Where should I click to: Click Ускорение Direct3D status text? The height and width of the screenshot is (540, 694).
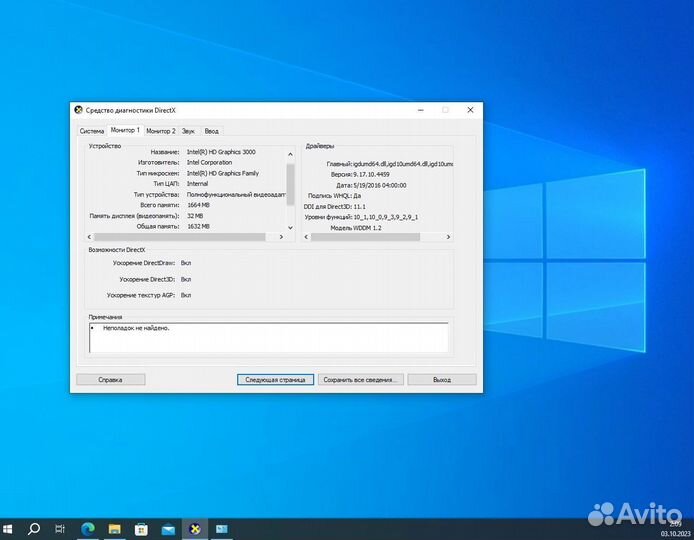(186, 279)
